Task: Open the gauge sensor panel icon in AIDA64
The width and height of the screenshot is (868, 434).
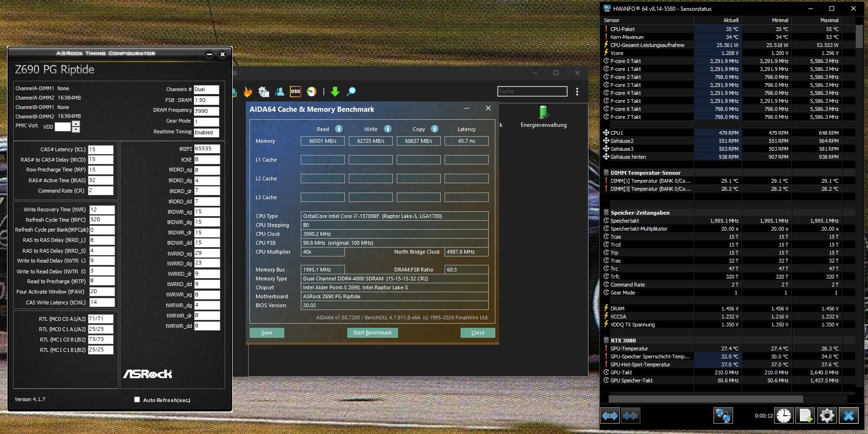Action: point(311,92)
